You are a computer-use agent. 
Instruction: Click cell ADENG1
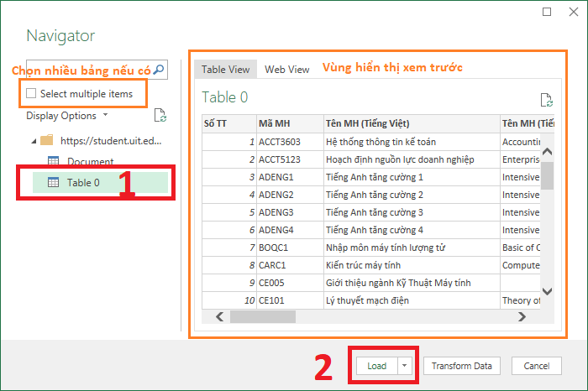coord(290,177)
